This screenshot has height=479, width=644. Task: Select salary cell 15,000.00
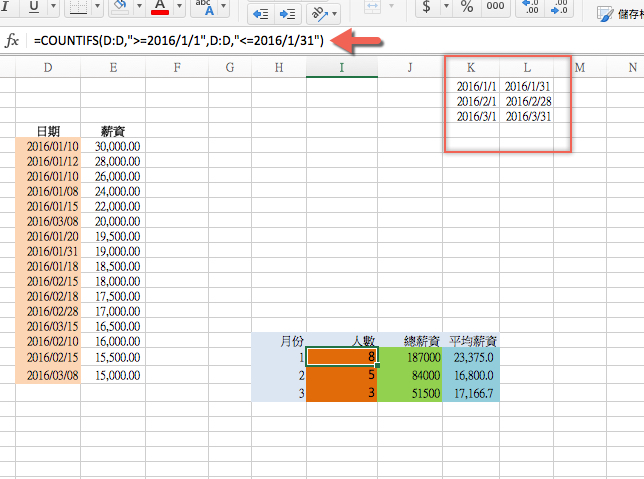coord(113,375)
